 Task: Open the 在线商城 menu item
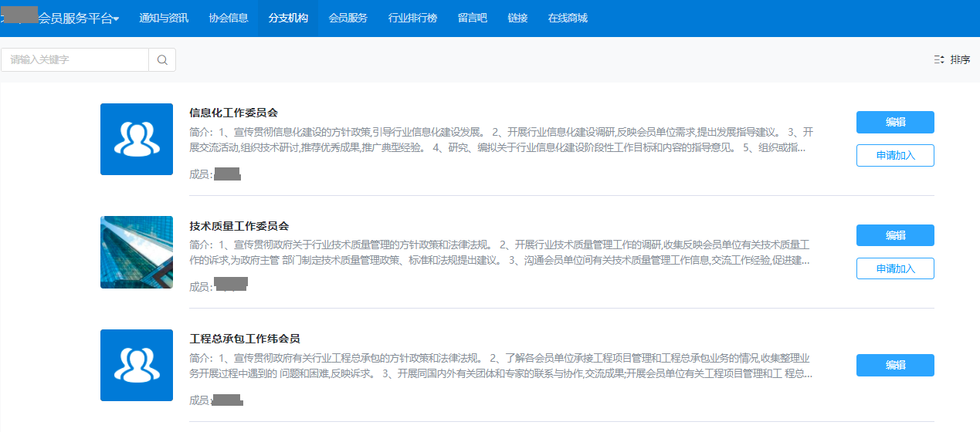568,19
